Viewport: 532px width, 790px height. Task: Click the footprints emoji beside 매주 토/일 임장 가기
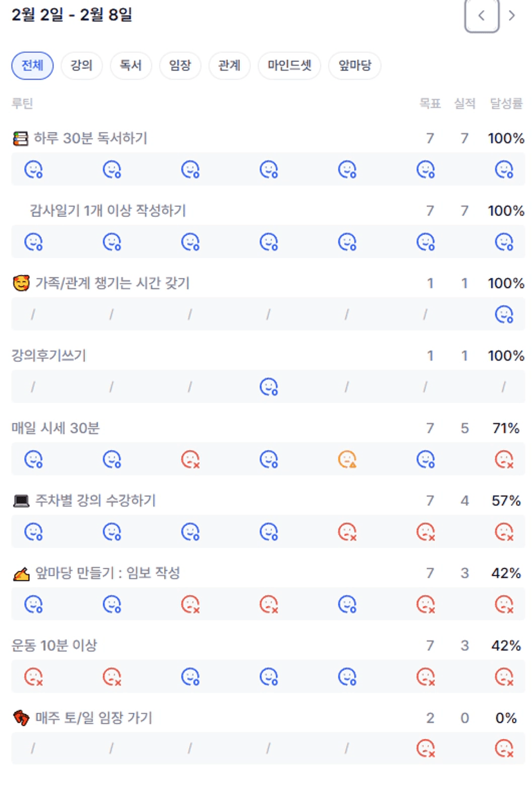pyautogui.click(x=21, y=718)
